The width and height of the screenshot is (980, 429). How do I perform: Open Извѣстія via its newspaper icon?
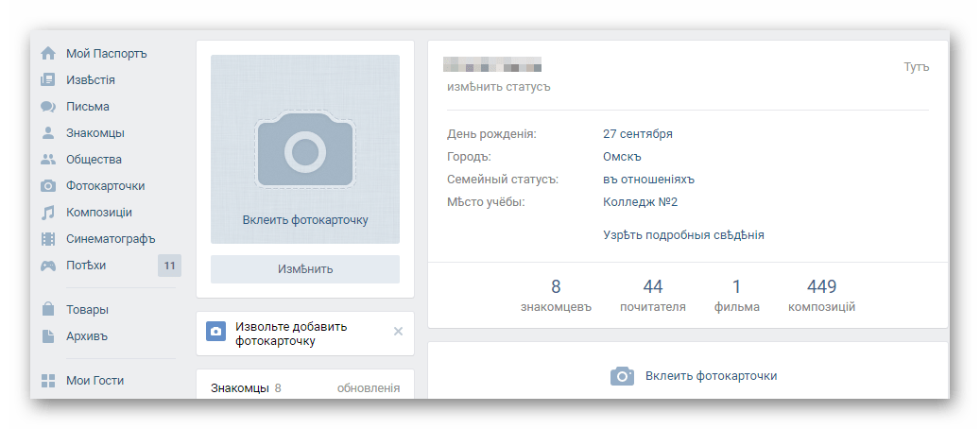48,80
